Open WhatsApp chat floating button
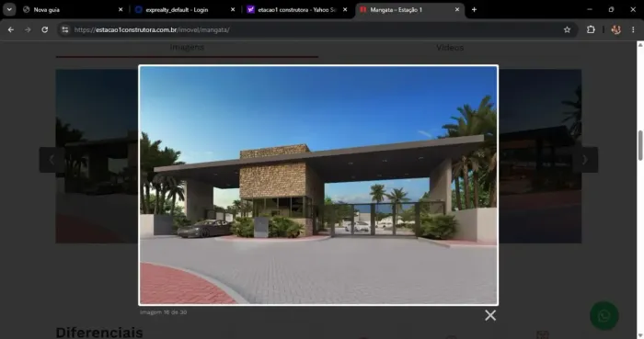Image resolution: width=644 pixels, height=339 pixels. (x=604, y=316)
